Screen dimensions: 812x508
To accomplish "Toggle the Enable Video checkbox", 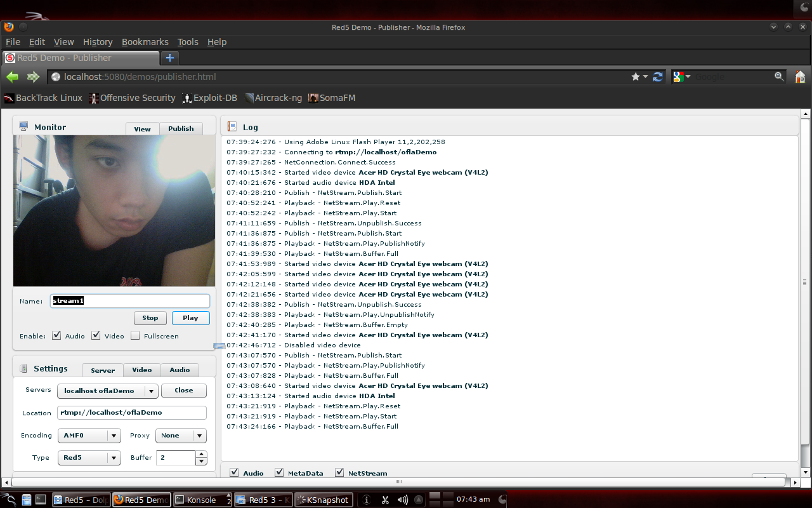I will tap(96, 335).
